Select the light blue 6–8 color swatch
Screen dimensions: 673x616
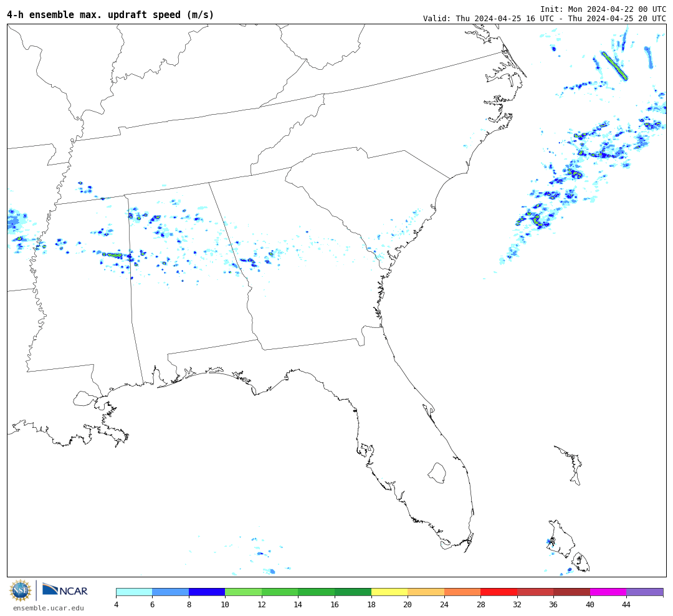tap(170, 592)
